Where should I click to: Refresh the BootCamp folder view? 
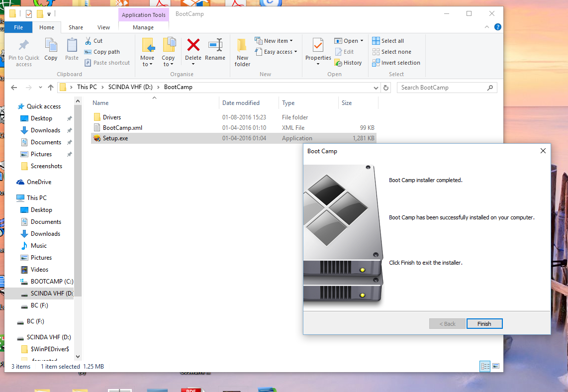[x=386, y=88]
